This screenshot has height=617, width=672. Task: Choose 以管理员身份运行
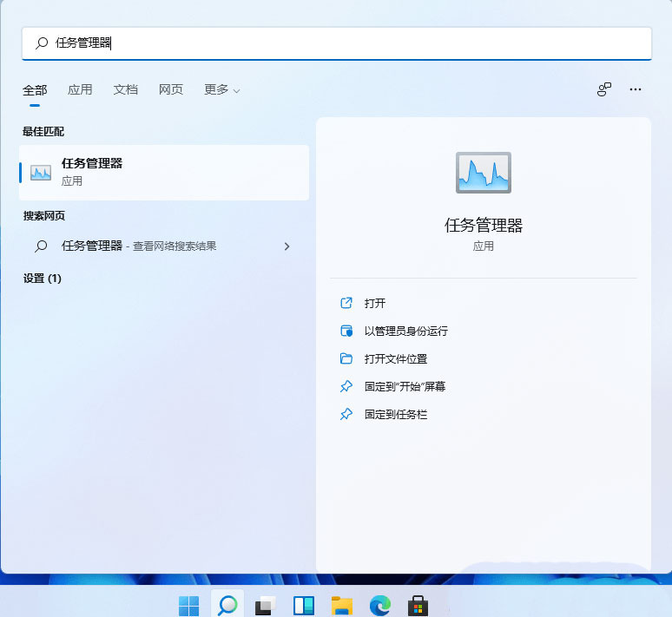(405, 331)
